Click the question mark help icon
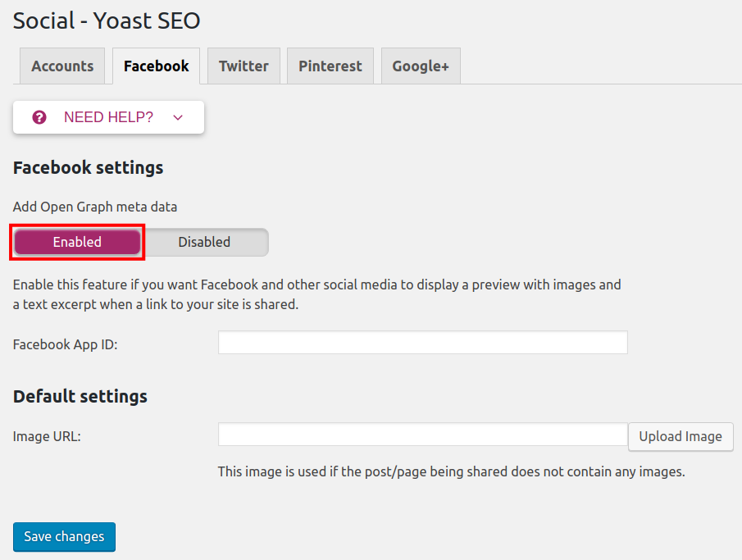 pyautogui.click(x=39, y=117)
